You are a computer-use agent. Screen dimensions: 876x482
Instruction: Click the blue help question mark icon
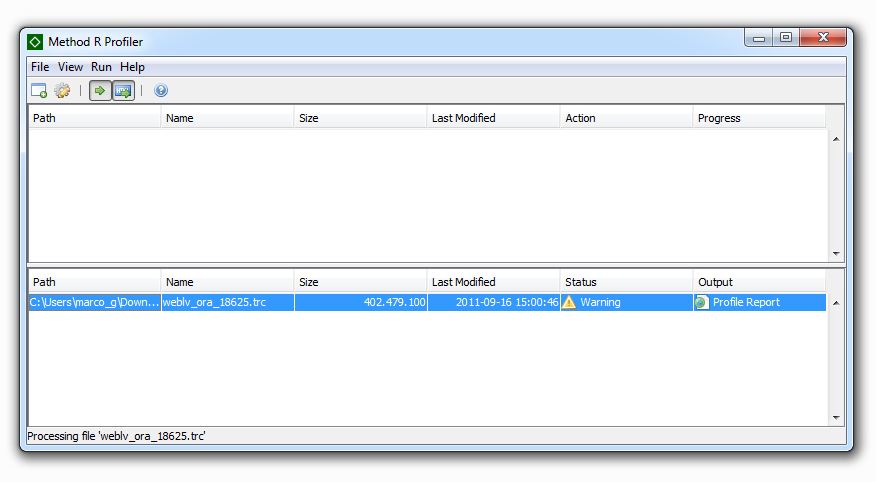[x=161, y=90]
